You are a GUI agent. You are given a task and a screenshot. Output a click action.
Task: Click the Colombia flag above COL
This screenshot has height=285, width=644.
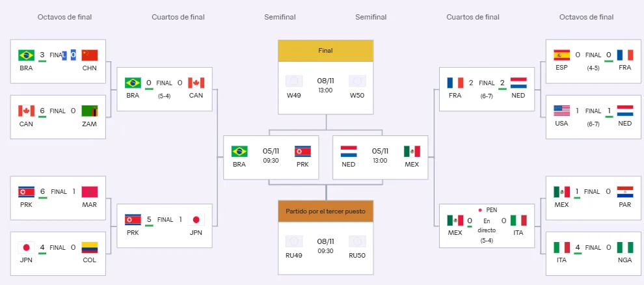click(x=90, y=247)
